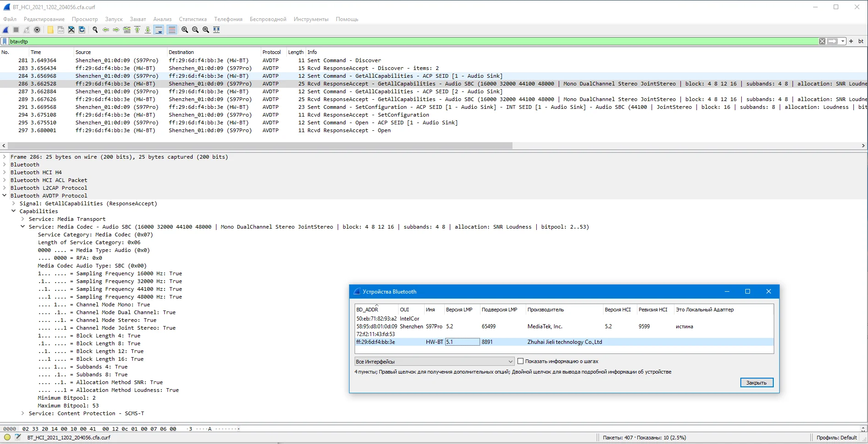Start capturing packets with the shark fin icon
The width and height of the screenshot is (868, 444).
(x=5, y=30)
